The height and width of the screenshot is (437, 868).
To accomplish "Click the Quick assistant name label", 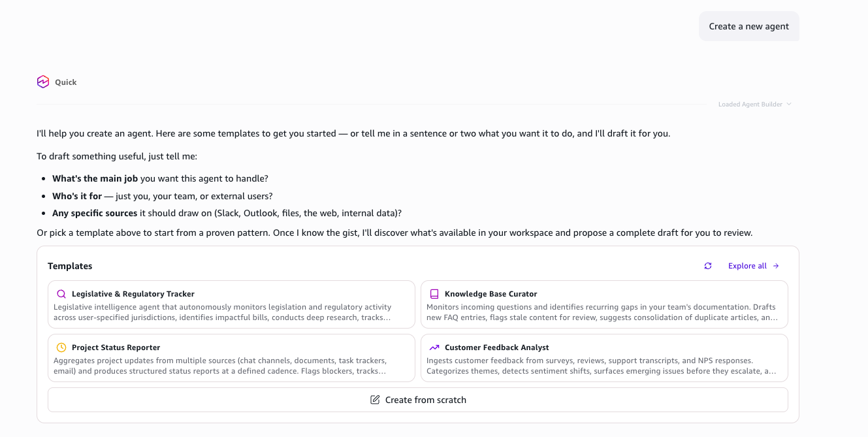I will tap(66, 82).
